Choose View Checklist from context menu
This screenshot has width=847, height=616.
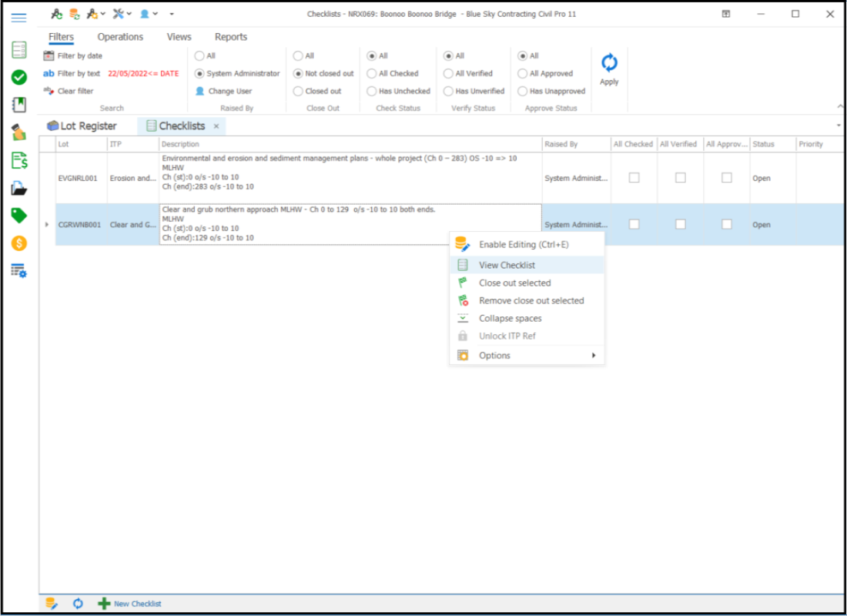pos(507,265)
